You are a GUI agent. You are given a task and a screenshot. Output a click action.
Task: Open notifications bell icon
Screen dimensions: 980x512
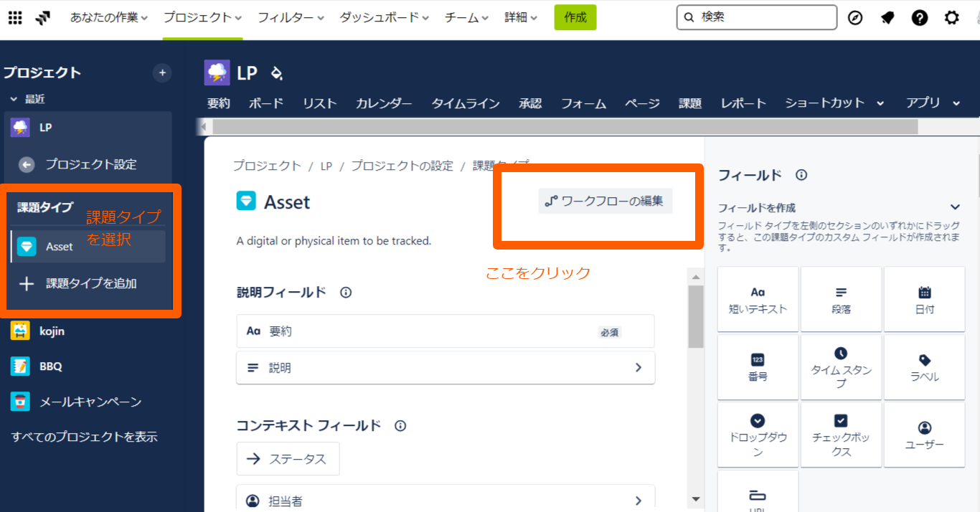tap(887, 18)
